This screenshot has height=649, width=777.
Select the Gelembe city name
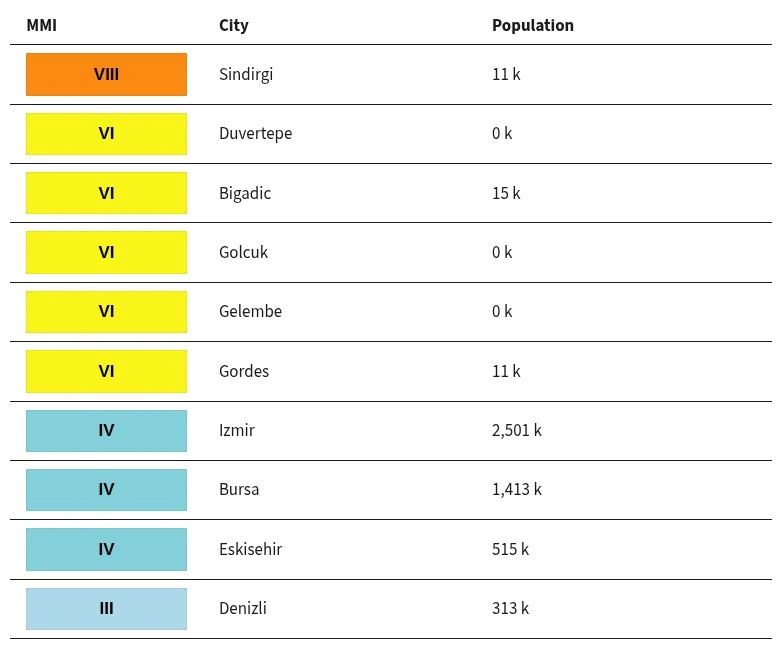(x=250, y=312)
